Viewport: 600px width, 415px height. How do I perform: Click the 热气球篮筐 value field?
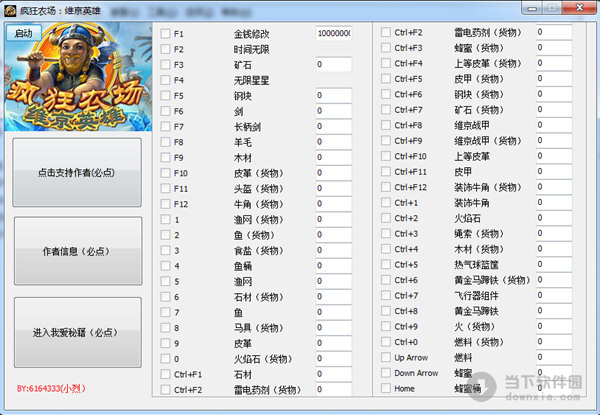point(554,264)
